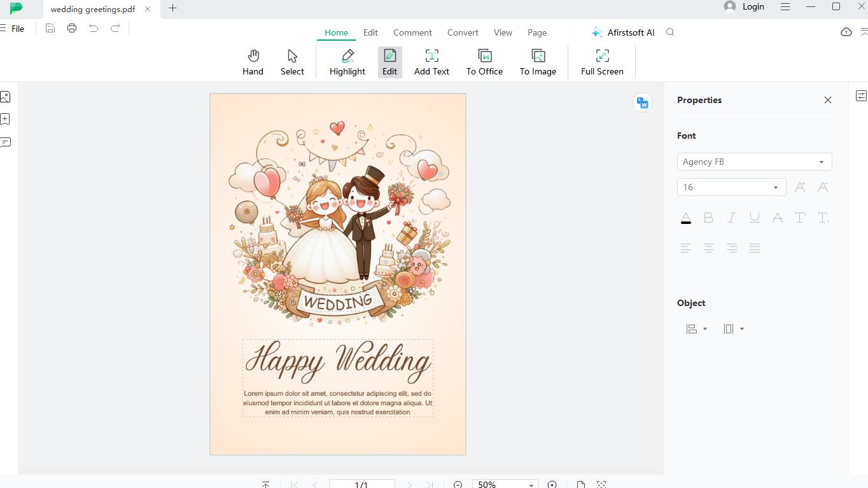
Task: Toggle superscript formatting
Action: (801, 218)
